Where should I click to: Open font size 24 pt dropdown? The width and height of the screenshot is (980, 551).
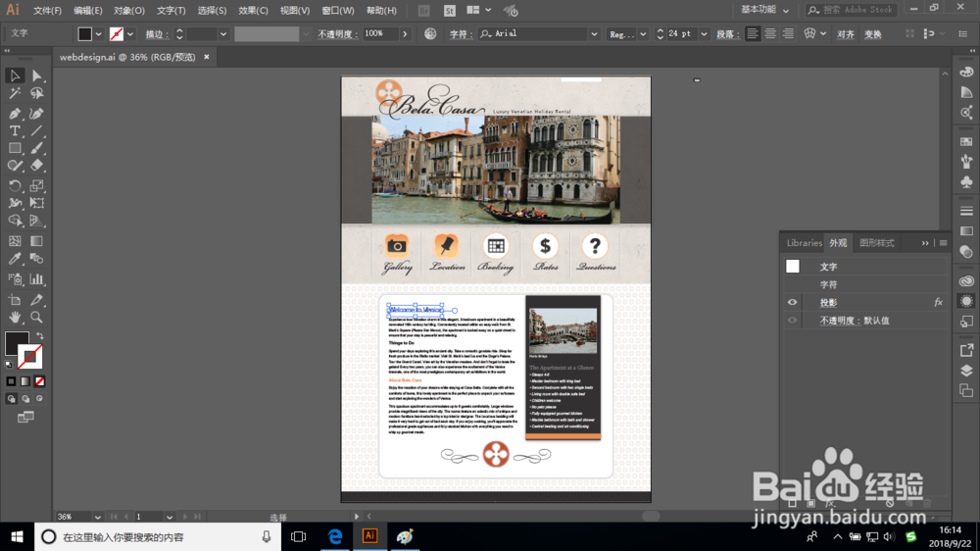[704, 33]
